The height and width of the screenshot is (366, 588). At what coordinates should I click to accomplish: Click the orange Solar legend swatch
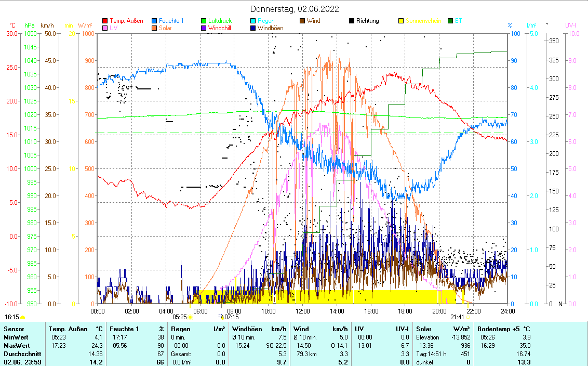tap(155, 29)
